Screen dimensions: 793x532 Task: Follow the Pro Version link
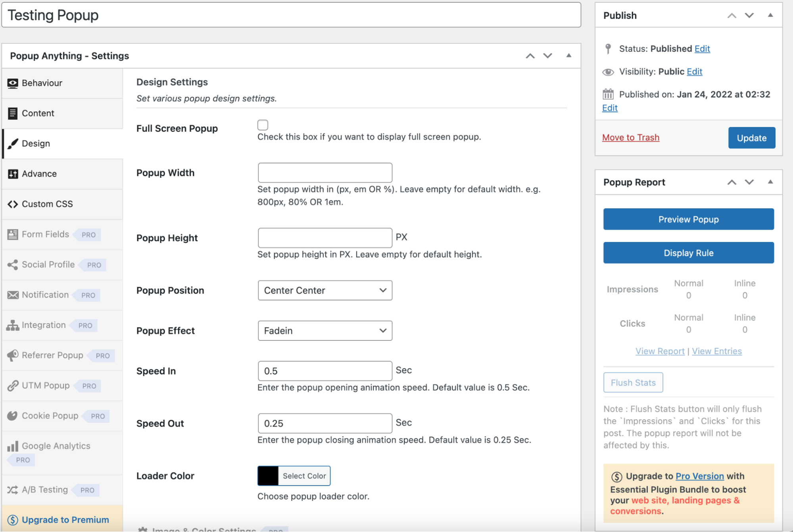tap(699, 476)
